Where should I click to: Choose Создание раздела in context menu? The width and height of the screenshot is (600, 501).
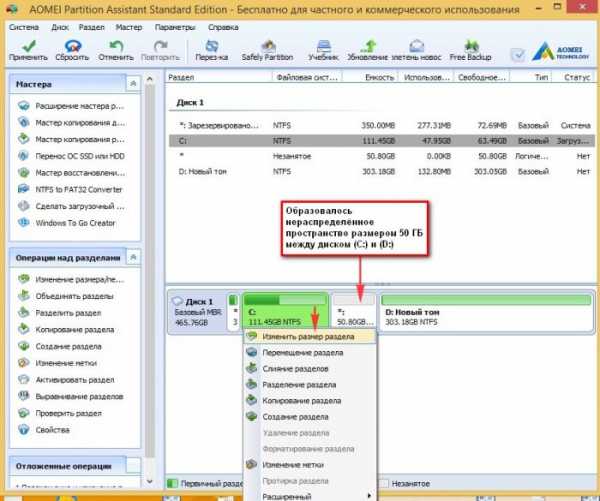pos(310,417)
